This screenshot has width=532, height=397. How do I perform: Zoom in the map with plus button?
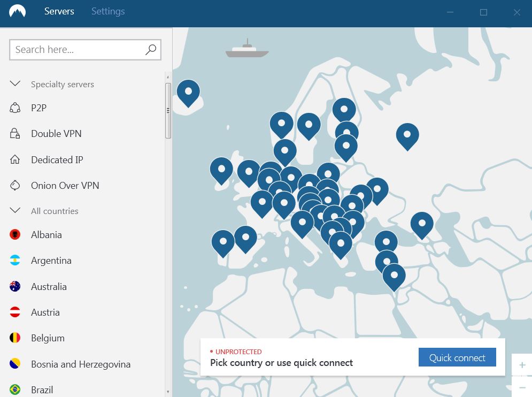(522, 365)
